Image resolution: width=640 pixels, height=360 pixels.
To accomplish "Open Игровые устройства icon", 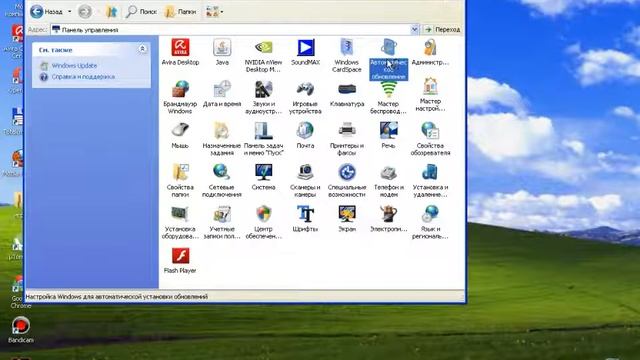I will 305,97.
